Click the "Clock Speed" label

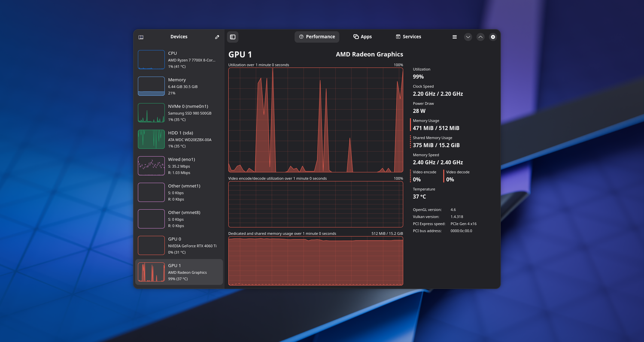click(423, 87)
